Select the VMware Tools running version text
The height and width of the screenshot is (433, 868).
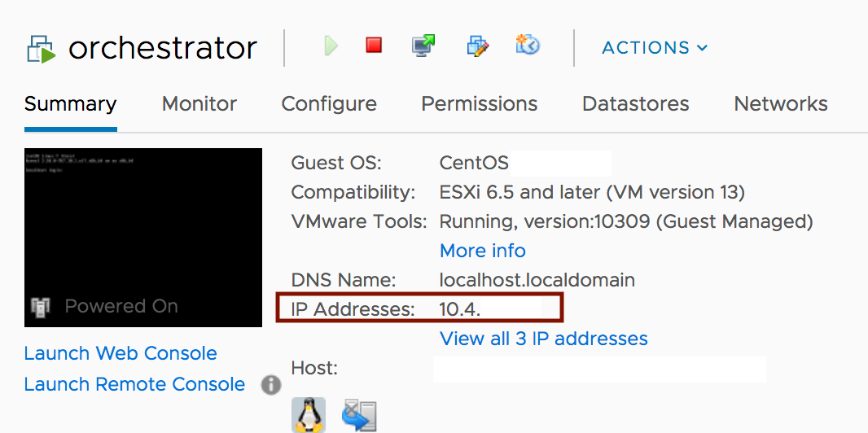626,221
